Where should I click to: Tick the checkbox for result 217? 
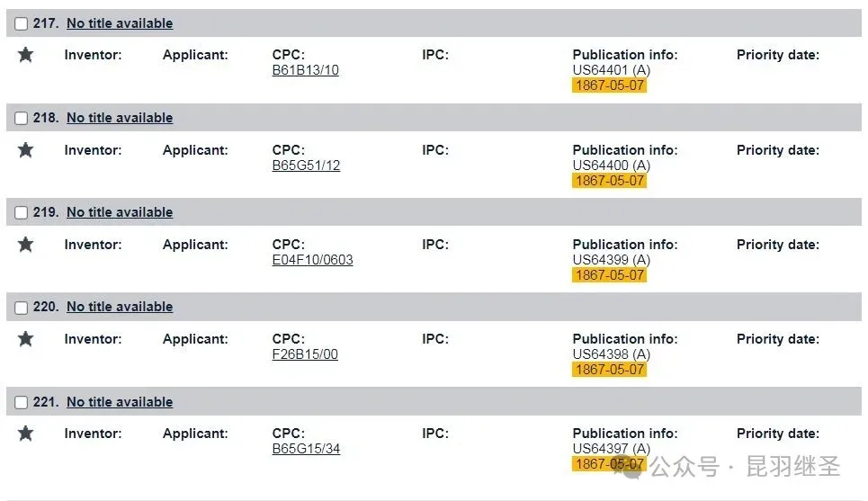click(x=22, y=24)
